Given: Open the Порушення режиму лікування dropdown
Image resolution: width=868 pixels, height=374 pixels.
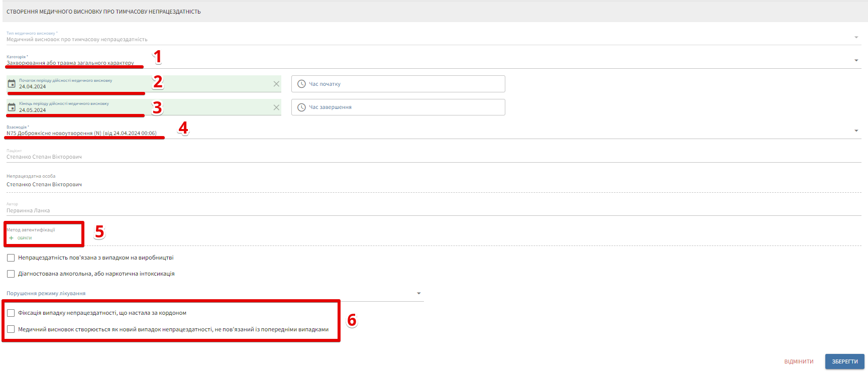Looking at the screenshot, I should 418,294.
